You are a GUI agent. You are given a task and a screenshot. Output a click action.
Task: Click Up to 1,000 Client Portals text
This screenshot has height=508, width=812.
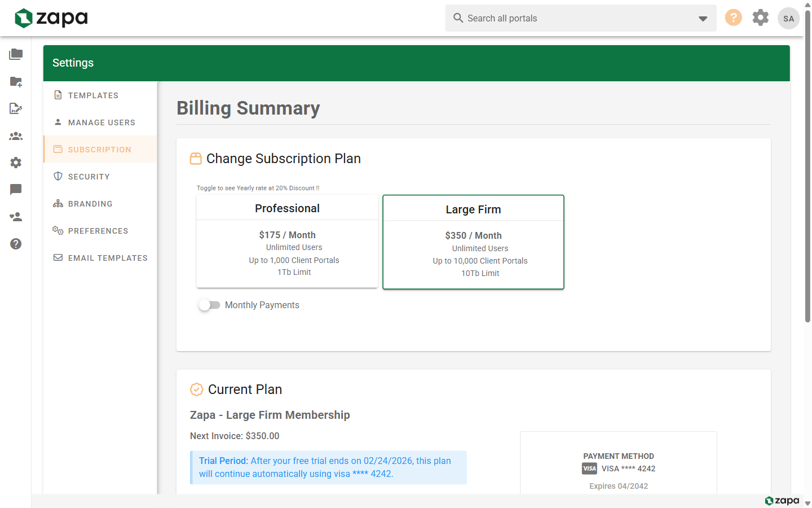[x=294, y=260]
